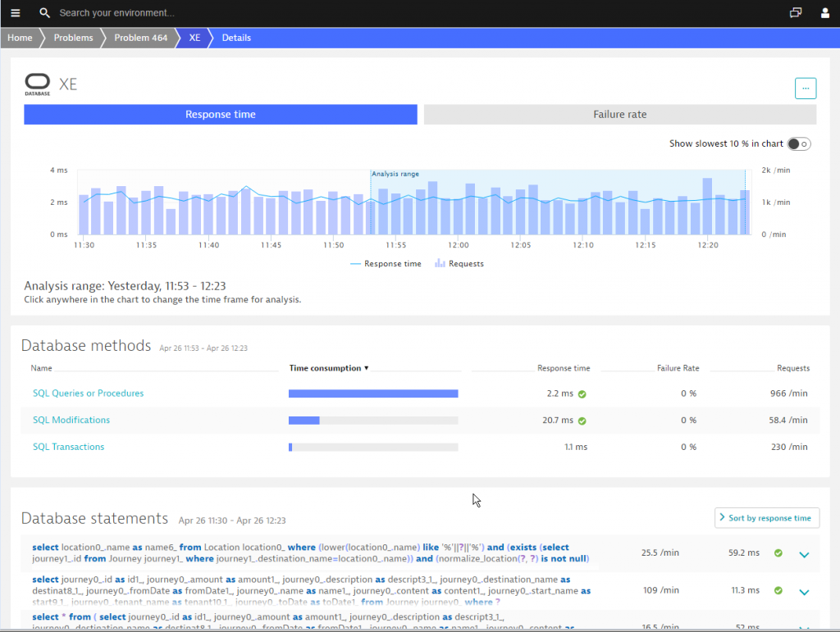Open the user profile icon

tap(825, 13)
